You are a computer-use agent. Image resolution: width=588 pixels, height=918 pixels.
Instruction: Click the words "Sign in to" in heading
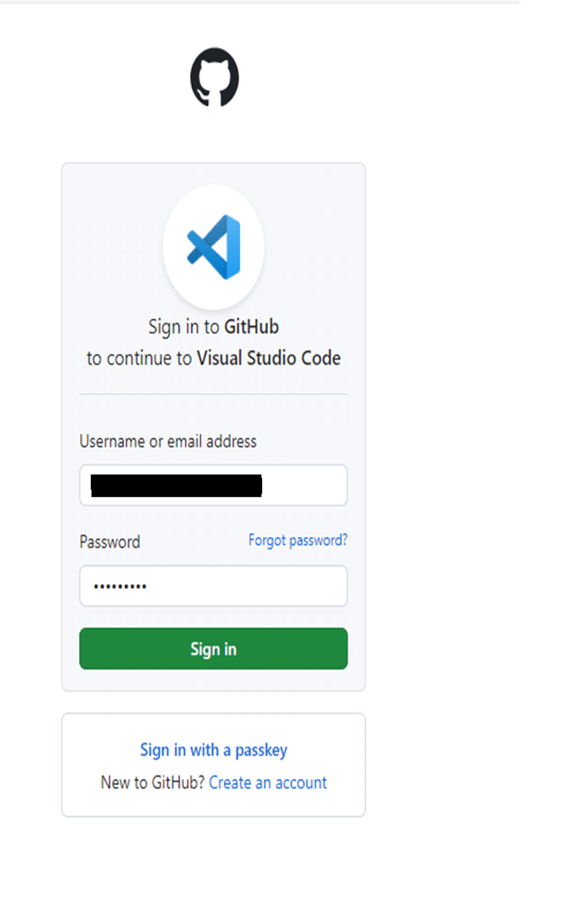[184, 327]
